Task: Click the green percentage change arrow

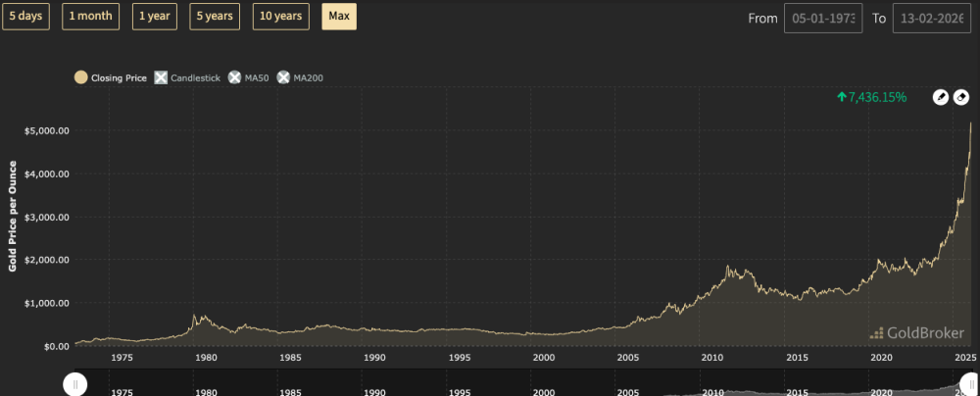Action: pyautogui.click(x=841, y=97)
